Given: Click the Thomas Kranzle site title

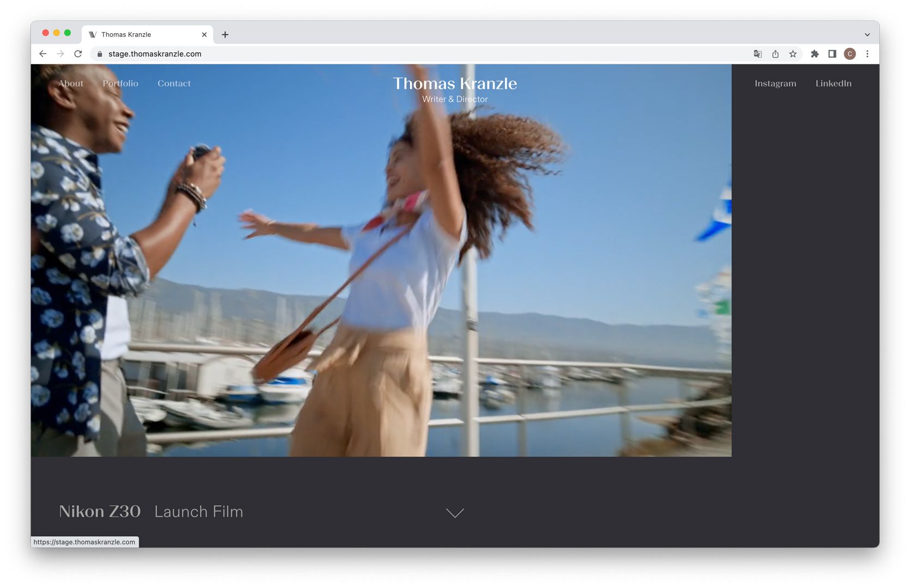Looking at the screenshot, I should [455, 84].
